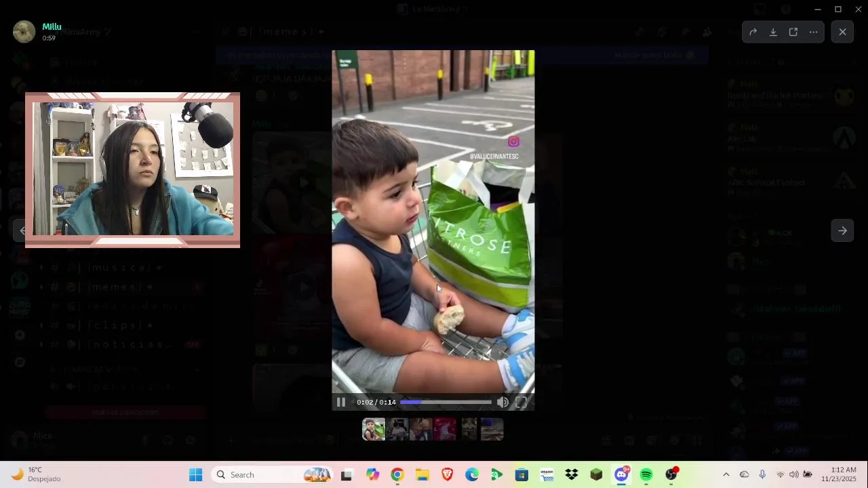Switch to Discord taskbar icon

click(x=621, y=474)
